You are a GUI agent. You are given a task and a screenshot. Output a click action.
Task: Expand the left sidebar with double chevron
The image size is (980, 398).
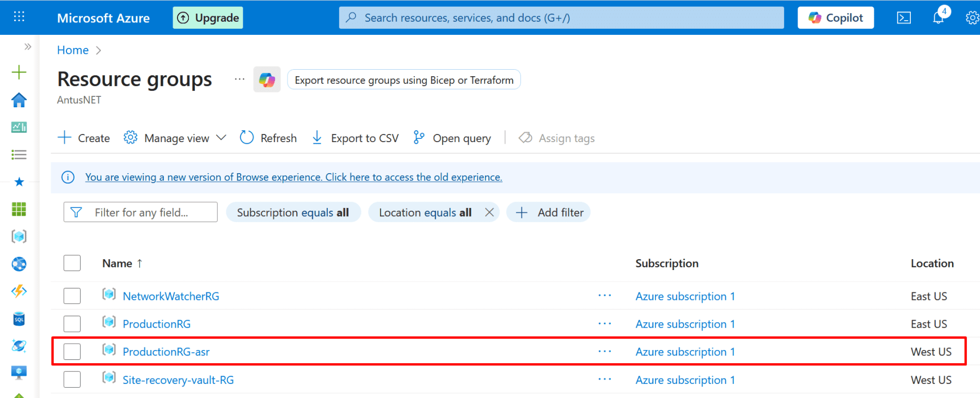[28, 47]
